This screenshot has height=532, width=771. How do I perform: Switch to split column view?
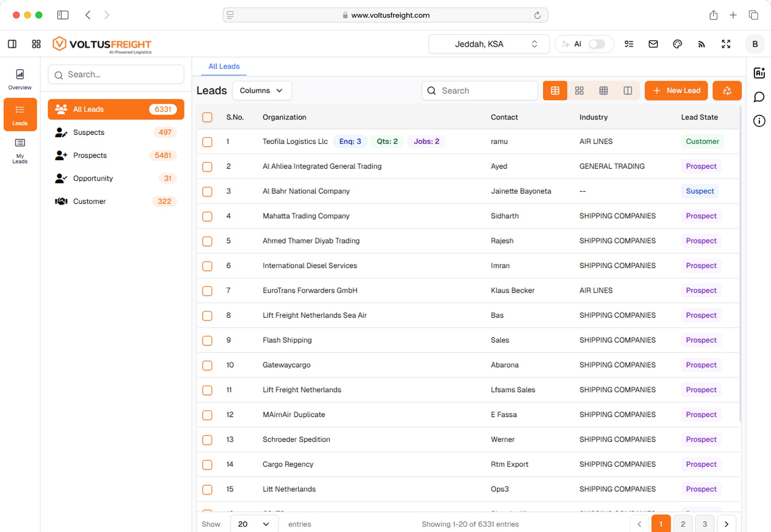pyautogui.click(x=628, y=91)
